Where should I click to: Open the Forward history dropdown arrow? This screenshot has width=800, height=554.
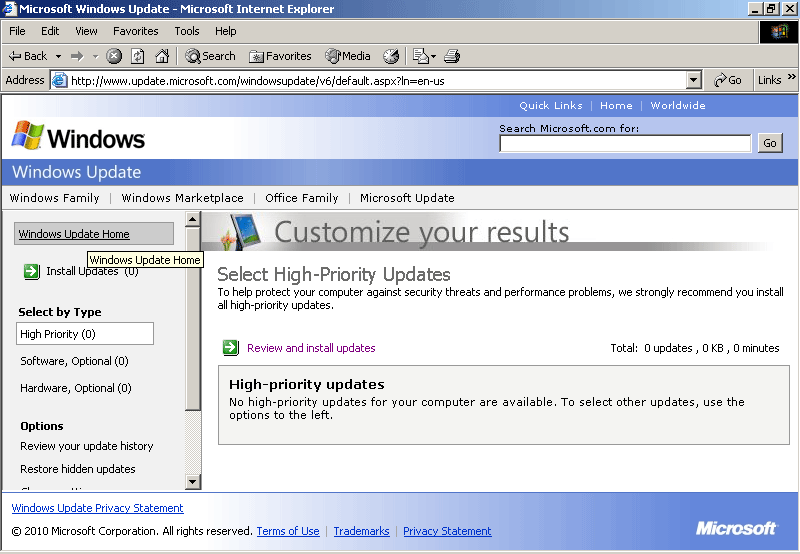click(x=95, y=56)
